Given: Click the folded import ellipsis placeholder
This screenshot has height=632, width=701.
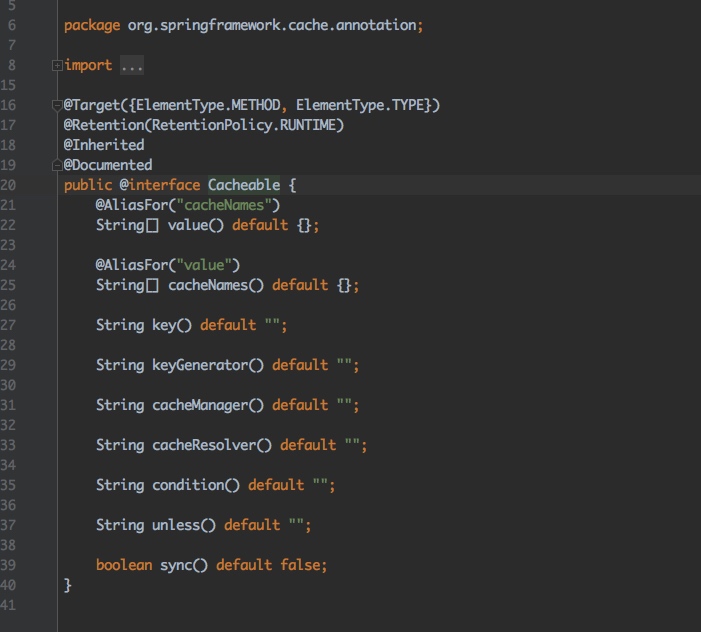Looking at the screenshot, I should [131, 66].
